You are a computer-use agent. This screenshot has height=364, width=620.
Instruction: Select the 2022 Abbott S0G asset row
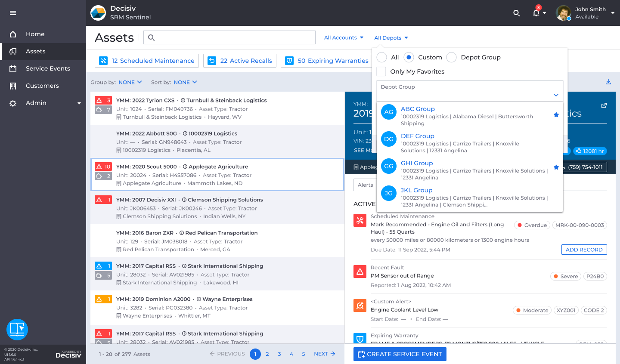pyautogui.click(x=217, y=142)
